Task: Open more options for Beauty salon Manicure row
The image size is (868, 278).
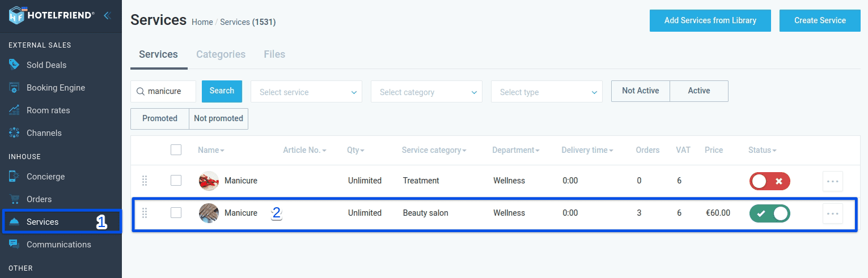Action: (x=833, y=213)
